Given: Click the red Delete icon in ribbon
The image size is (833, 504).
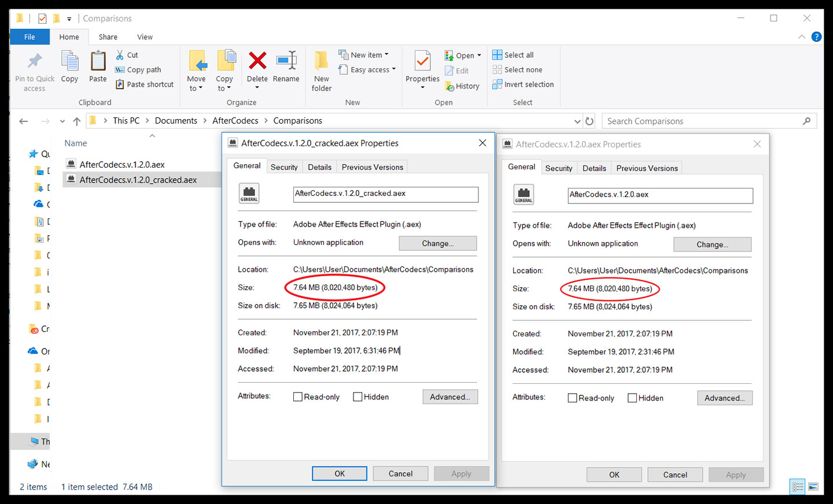Looking at the screenshot, I should (257, 61).
